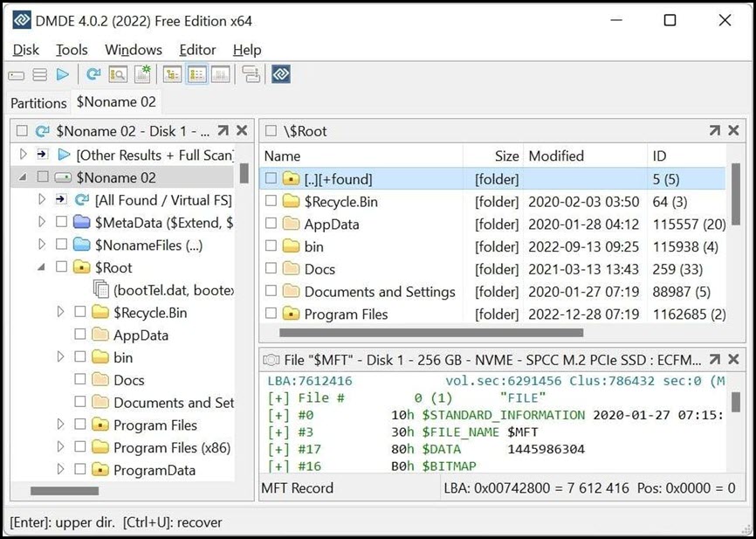The width and height of the screenshot is (756, 539).
Task: Open the Partitions stack toolbar icon
Action: pos(39,75)
